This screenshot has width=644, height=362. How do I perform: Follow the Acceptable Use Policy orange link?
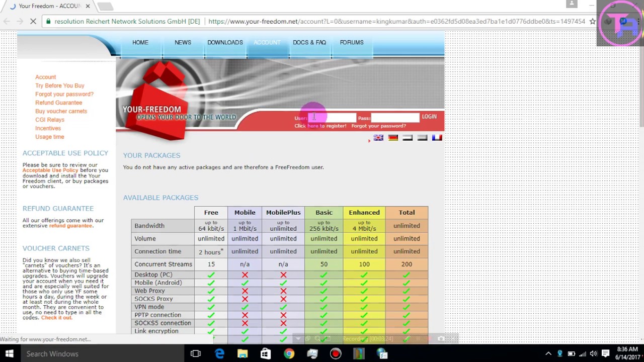(x=50, y=170)
